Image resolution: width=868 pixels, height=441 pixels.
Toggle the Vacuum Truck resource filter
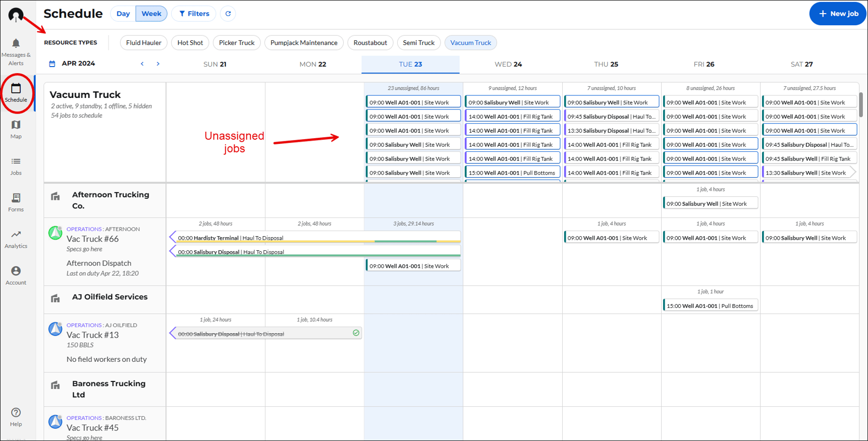470,43
